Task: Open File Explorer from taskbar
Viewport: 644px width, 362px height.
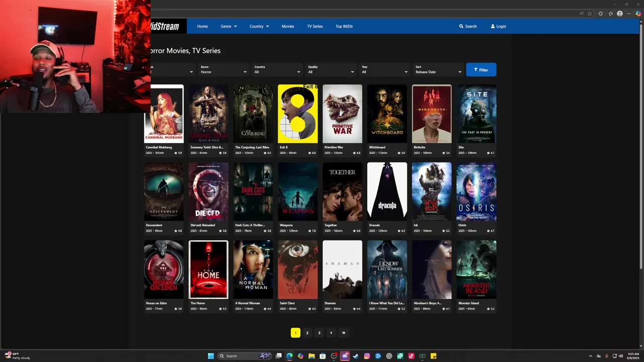Action: click(x=311, y=356)
